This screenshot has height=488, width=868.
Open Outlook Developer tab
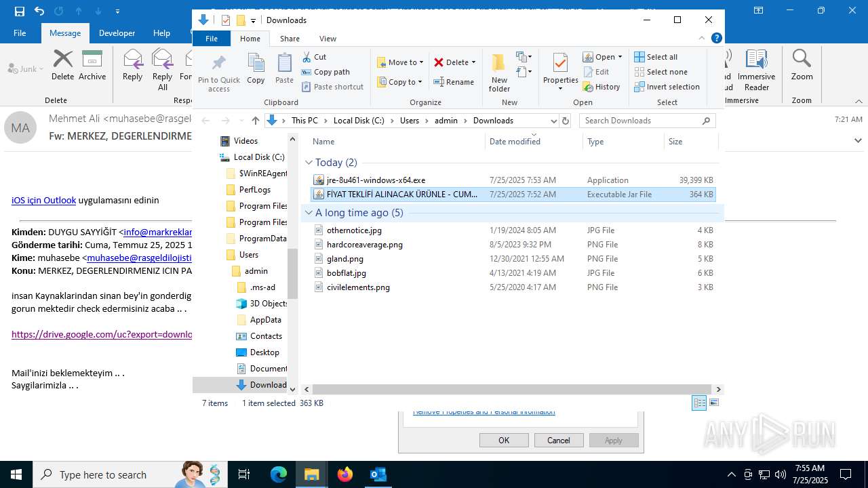117,33
